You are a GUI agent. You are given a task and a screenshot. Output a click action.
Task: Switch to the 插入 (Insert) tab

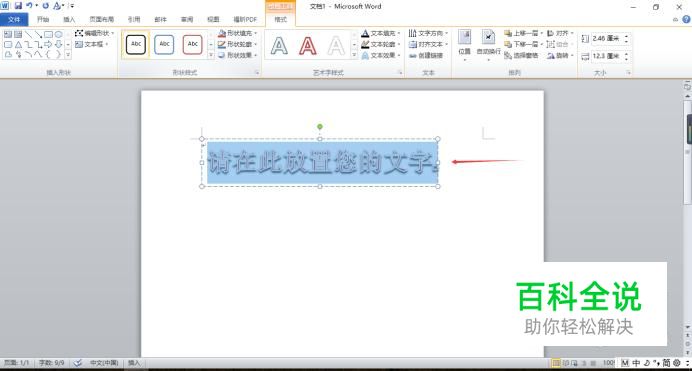pos(69,19)
